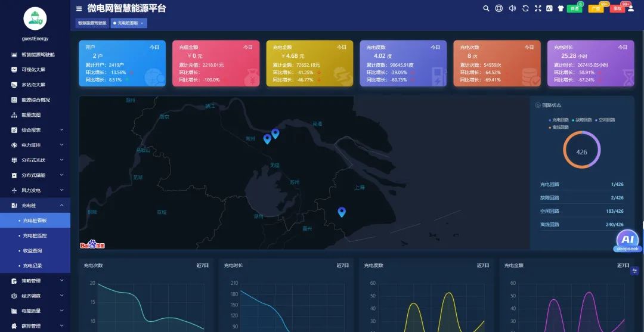Viewport: 644px width, 332px height.
Task: Click the 空闲回路 183/426 row
Action: coord(581,211)
